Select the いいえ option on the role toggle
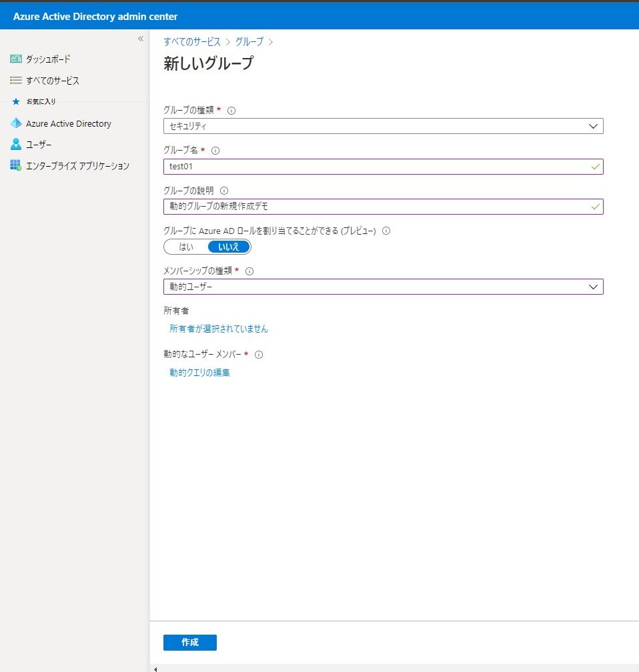The width and height of the screenshot is (639, 672). pos(229,247)
